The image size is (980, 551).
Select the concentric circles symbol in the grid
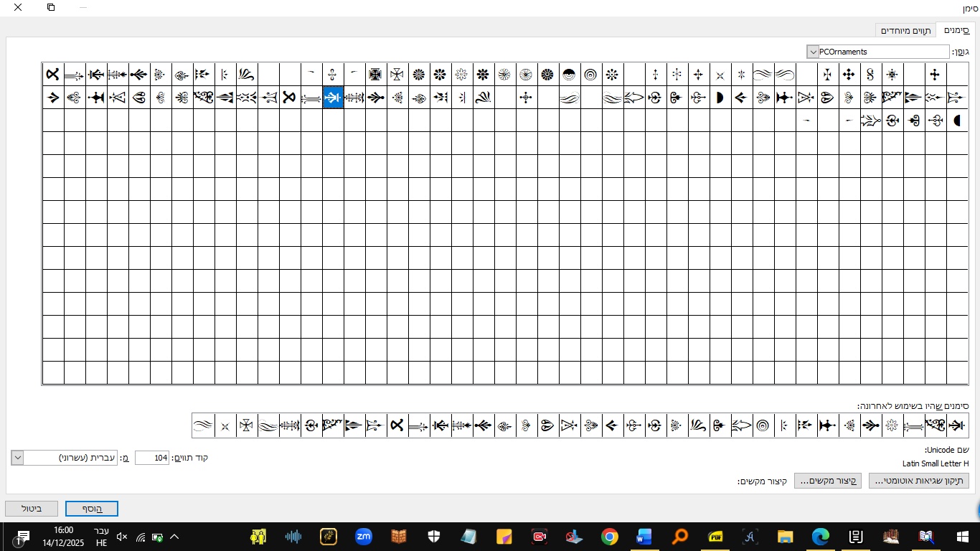coord(590,74)
